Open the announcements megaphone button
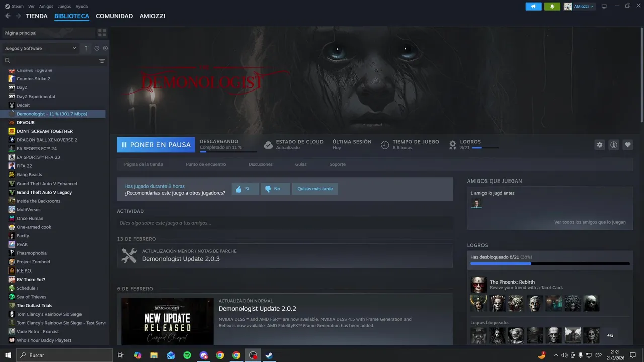644x362 pixels. pos(533,6)
